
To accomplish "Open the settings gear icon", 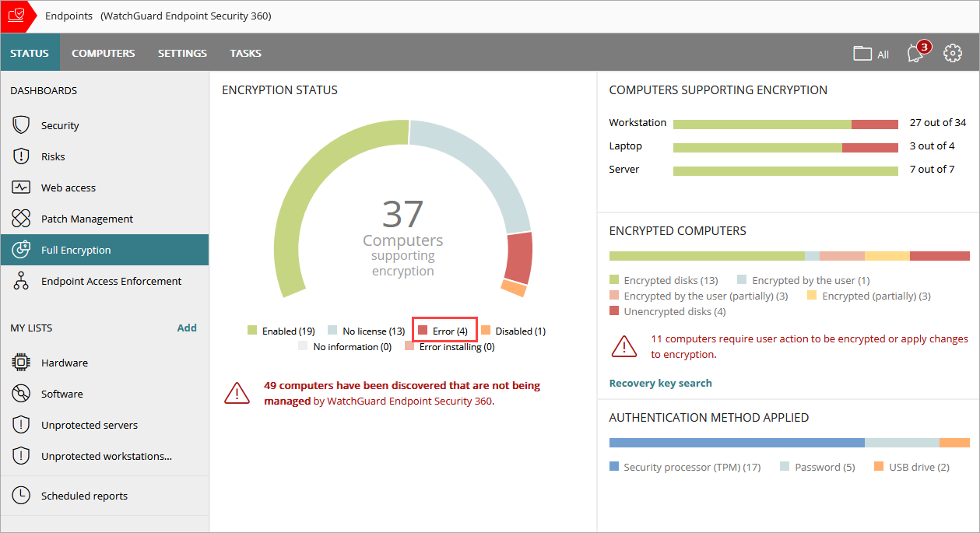I will pyautogui.click(x=953, y=53).
